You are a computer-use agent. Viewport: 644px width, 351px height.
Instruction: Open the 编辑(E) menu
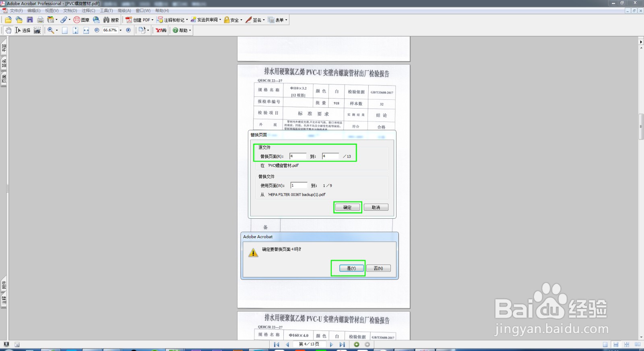34,11
